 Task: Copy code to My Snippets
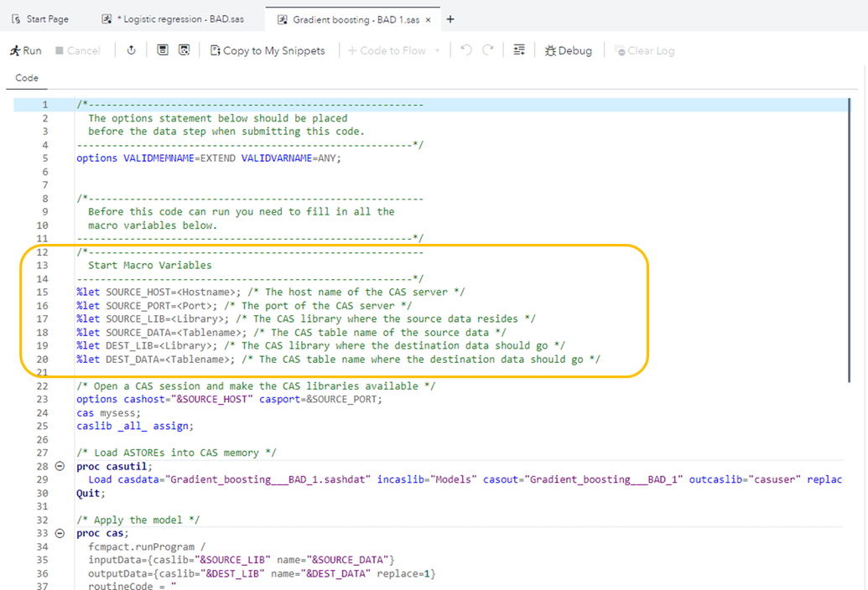[267, 51]
